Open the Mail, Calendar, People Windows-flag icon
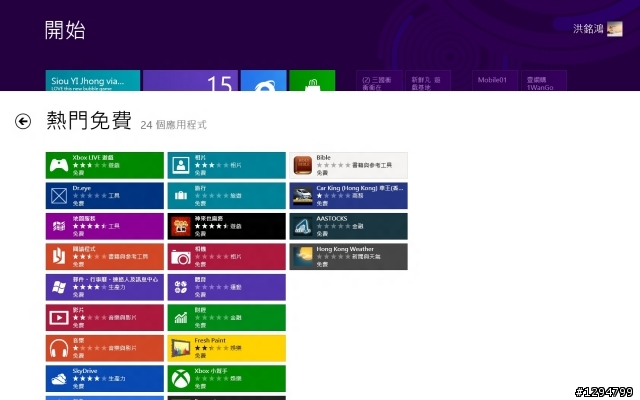The image size is (640, 400). 59,287
